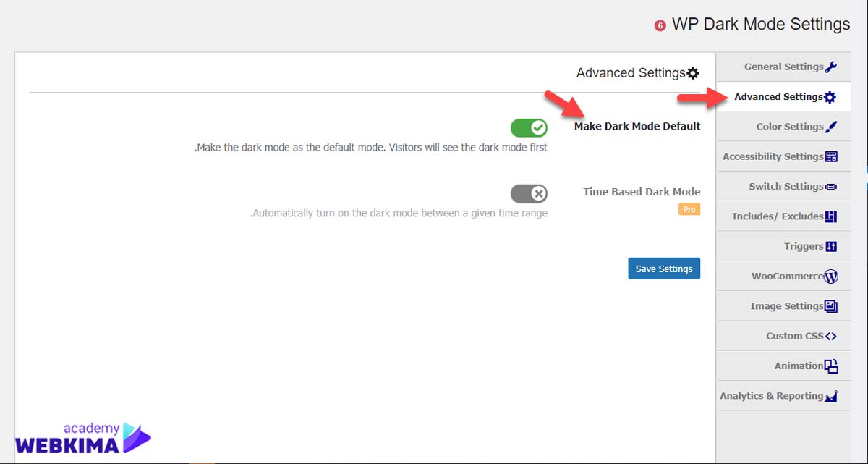Click the Save Settings button
Screen dimensions: 868x464
[664, 269]
